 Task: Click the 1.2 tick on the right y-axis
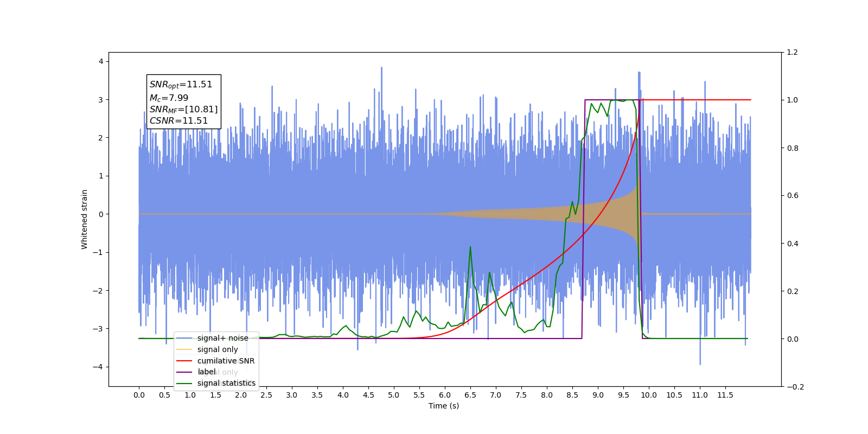793,52
